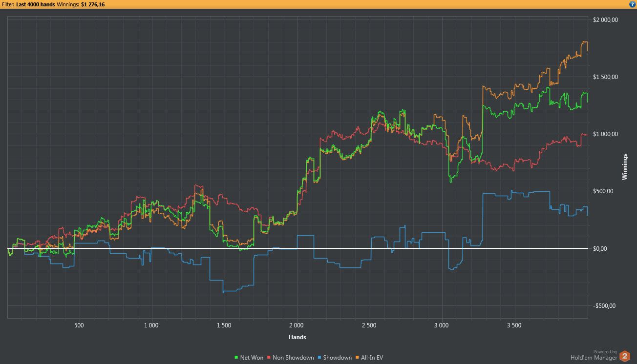637x364 pixels.
Task: Click the 'Powered by Hold'em Manager' text
Action: pos(594,355)
